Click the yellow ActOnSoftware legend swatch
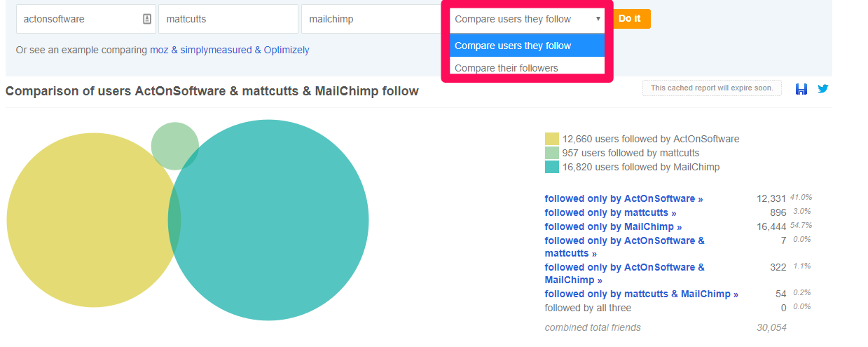The image size is (868, 347). click(x=552, y=139)
